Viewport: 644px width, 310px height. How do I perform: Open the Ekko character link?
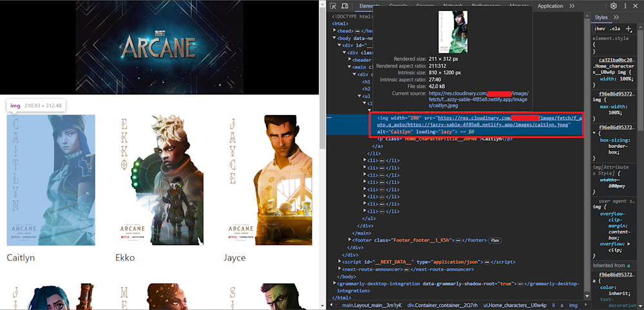pos(125,257)
